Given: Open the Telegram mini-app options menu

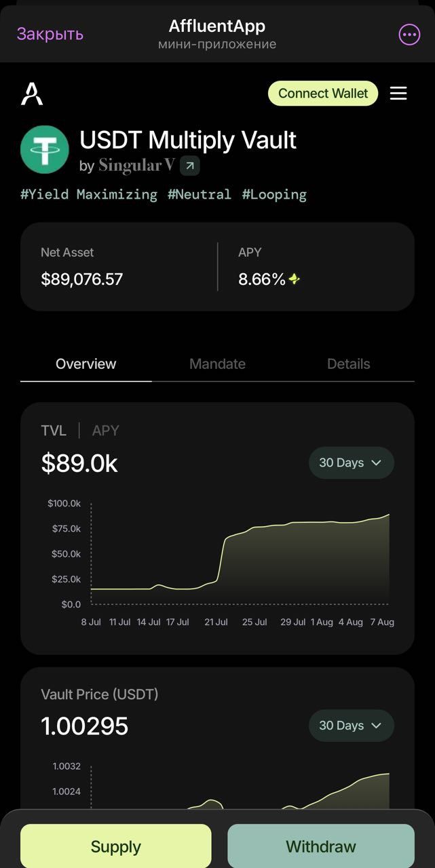Looking at the screenshot, I should point(409,34).
